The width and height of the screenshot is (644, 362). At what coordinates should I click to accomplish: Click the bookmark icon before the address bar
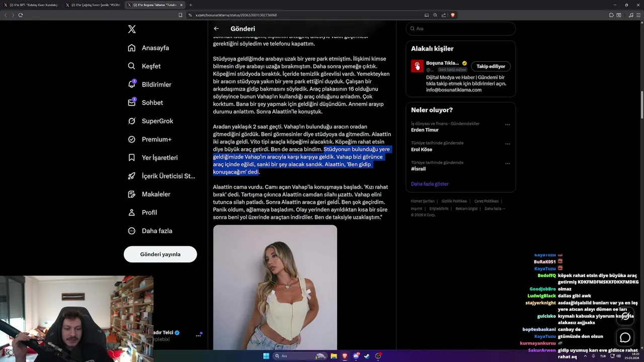[180, 15]
